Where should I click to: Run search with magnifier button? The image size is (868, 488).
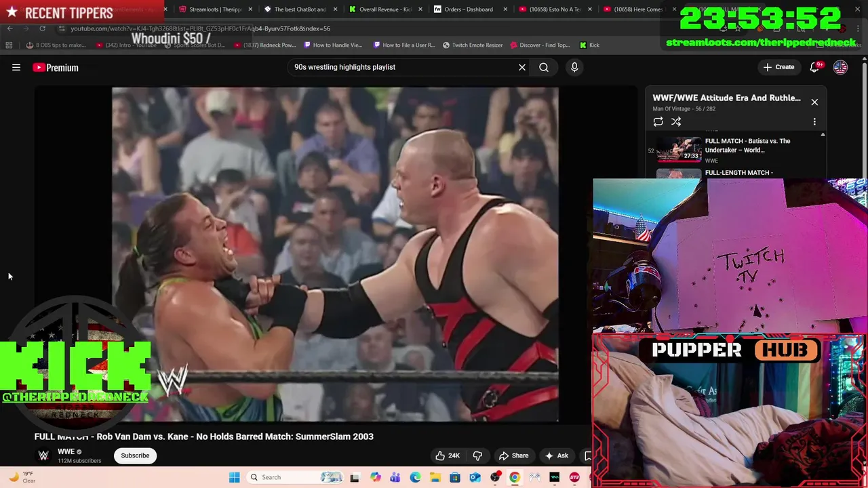point(544,67)
